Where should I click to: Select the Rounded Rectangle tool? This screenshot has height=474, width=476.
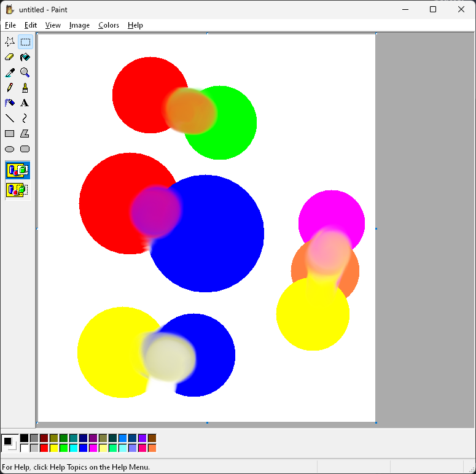[x=25, y=149]
